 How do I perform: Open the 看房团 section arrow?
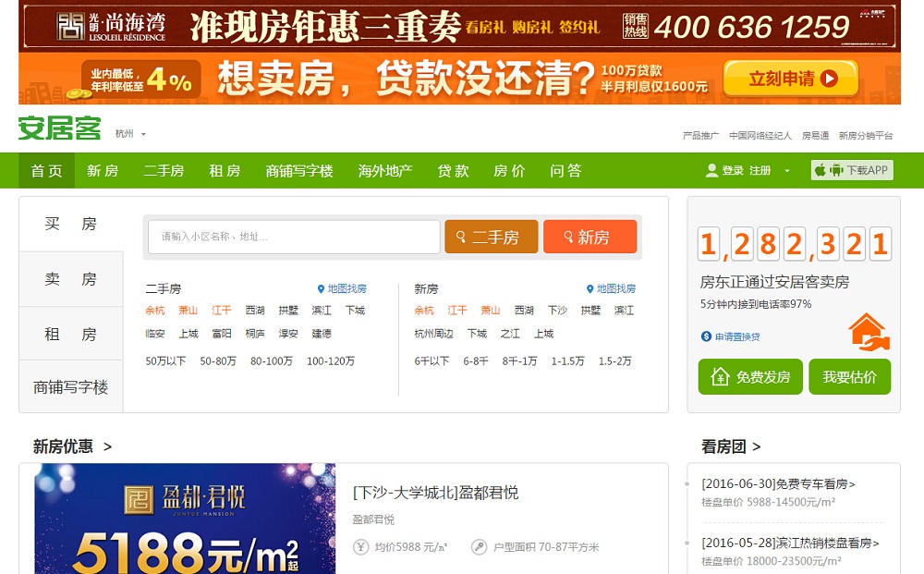click(x=757, y=446)
